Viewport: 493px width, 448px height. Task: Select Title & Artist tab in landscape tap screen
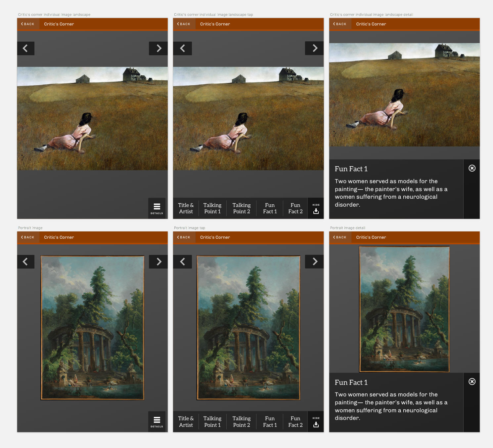pos(186,208)
